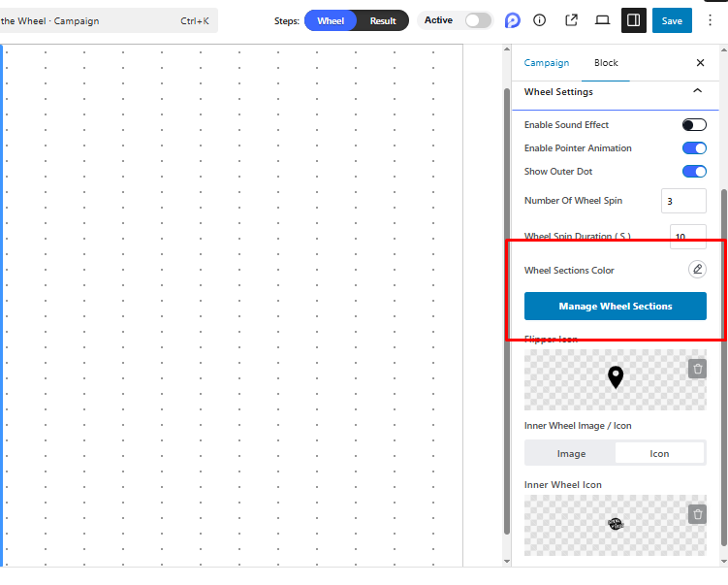Click the Wheel Sections Color edit pencil
This screenshot has width=728, height=585.
[x=697, y=270]
